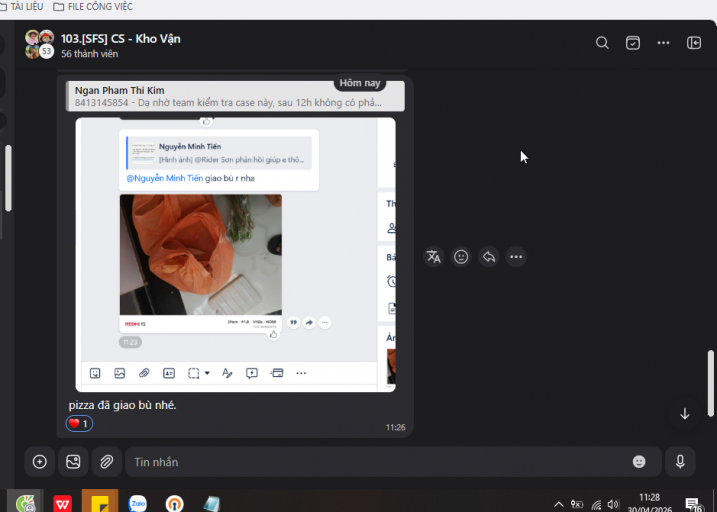
Task: Click the message timestamp 11:26
Action: 396,428
